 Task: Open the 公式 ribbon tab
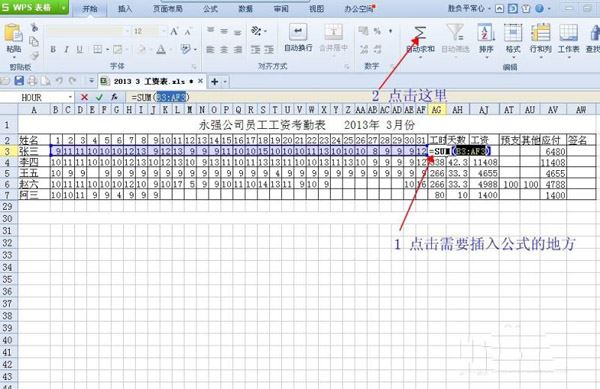tap(210, 8)
